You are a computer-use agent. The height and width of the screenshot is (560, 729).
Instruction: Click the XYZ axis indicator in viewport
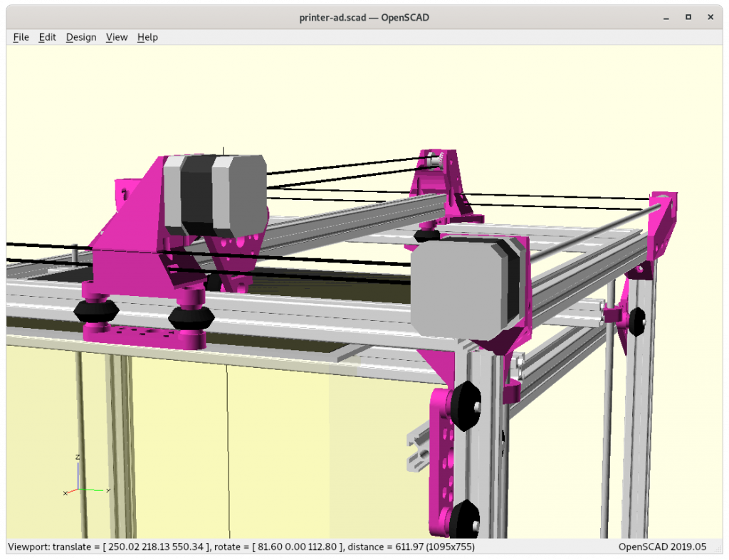click(86, 475)
